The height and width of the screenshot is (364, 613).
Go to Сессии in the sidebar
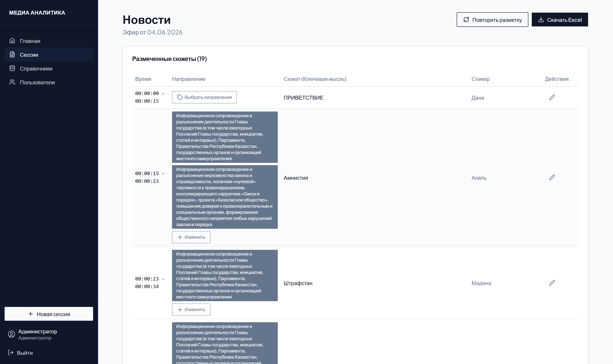pyautogui.click(x=49, y=54)
